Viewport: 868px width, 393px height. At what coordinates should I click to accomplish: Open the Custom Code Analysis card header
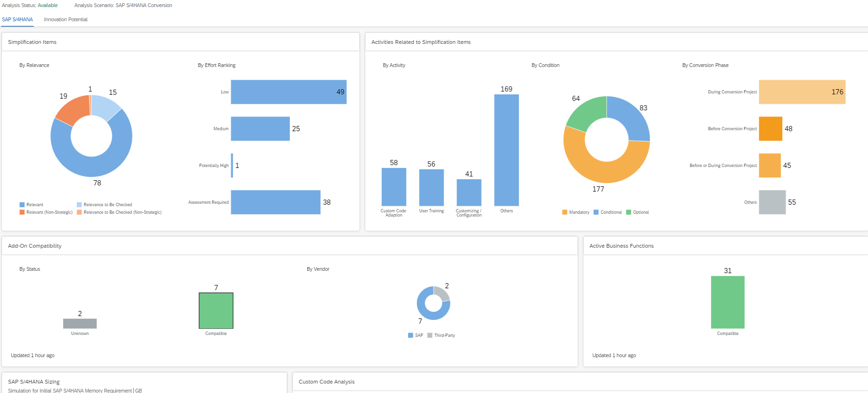point(327,382)
